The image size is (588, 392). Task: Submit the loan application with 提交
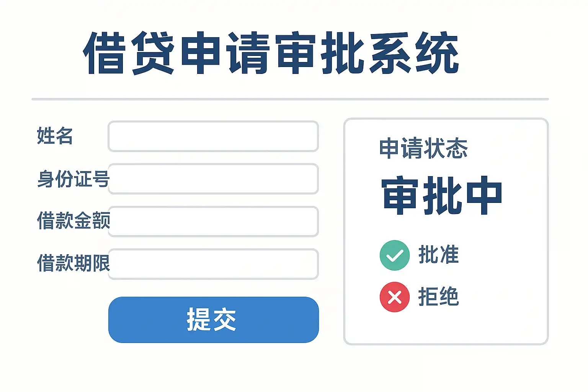pyautogui.click(x=213, y=320)
